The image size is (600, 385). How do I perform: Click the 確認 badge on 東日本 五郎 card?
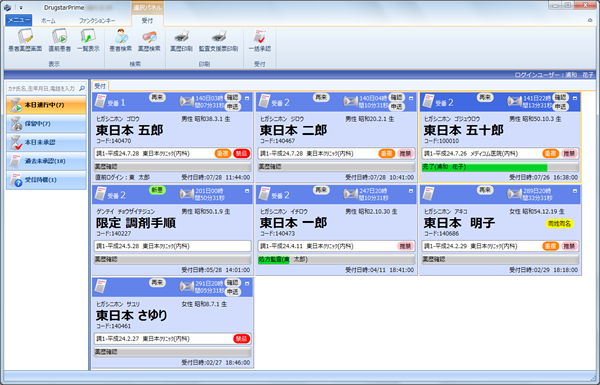click(232, 97)
